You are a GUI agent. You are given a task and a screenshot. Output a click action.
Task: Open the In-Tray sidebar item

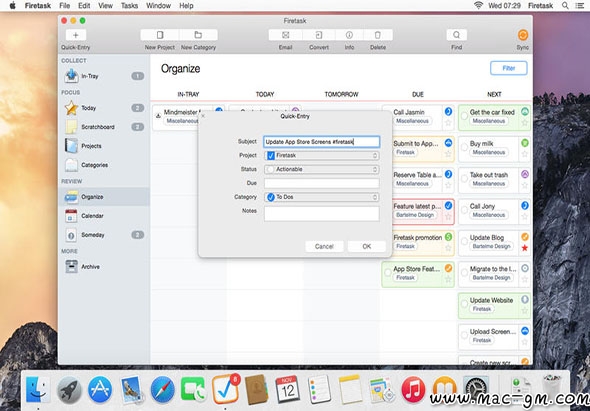coord(103,76)
